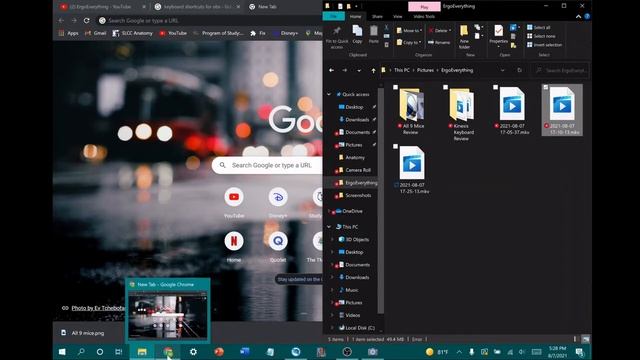Refresh the ErgoEverything folder view
The image size is (640, 360).
pyautogui.click(x=520, y=70)
